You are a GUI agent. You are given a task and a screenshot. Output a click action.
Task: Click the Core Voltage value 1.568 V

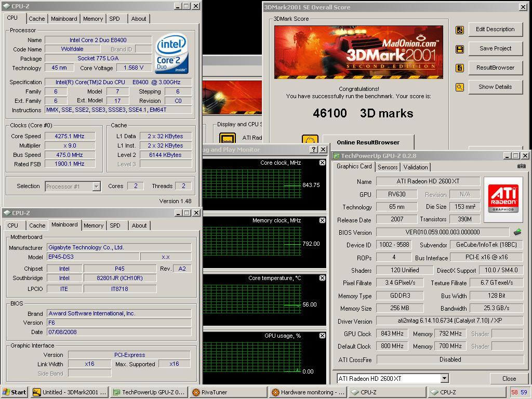pos(134,68)
